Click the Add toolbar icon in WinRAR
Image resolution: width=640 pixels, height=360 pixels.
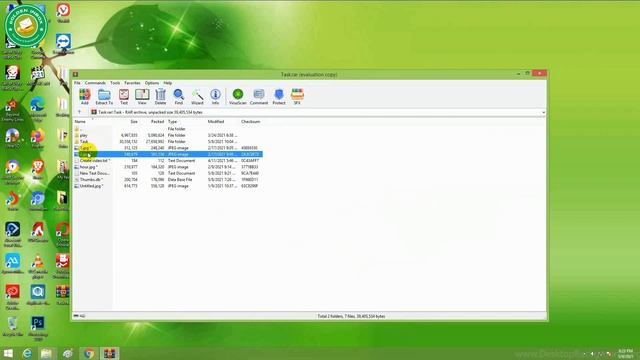pyautogui.click(x=84, y=97)
